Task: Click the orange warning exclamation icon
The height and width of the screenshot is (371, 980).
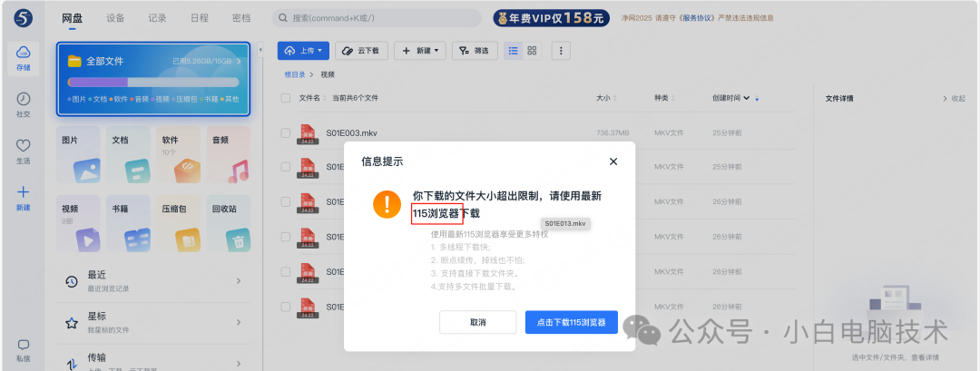Action: pyautogui.click(x=387, y=204)
